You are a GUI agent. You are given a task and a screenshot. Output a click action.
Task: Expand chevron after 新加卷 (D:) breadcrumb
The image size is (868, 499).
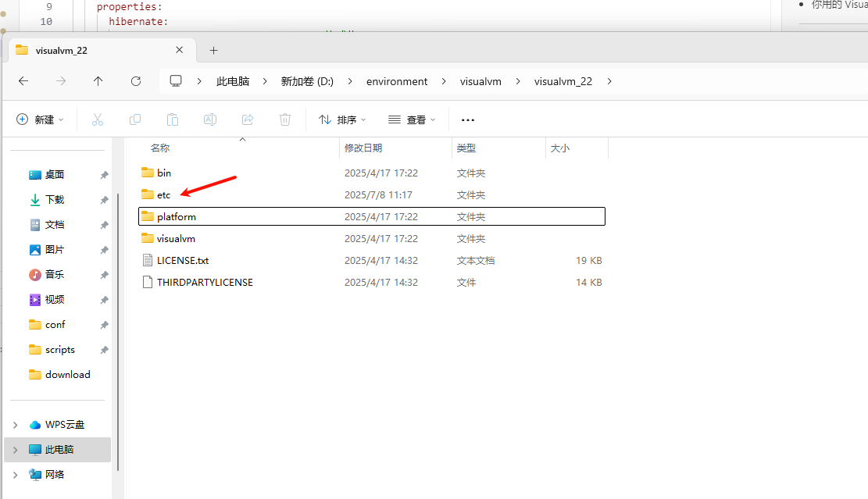click(x=350, y=81)
